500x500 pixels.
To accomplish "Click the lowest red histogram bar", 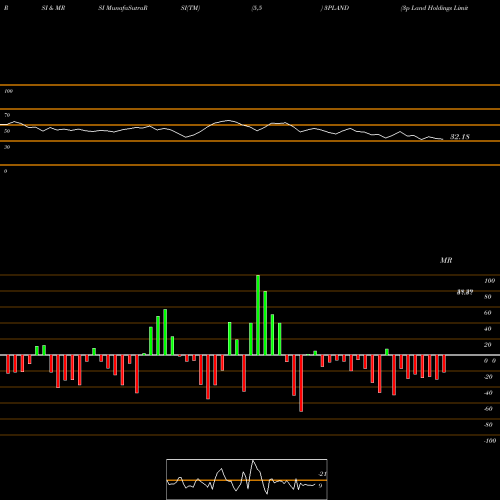I will 301,383.
